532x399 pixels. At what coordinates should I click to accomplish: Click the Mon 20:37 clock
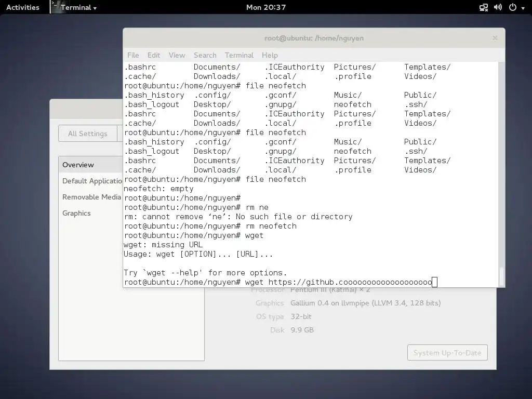[x=266, y=7]
